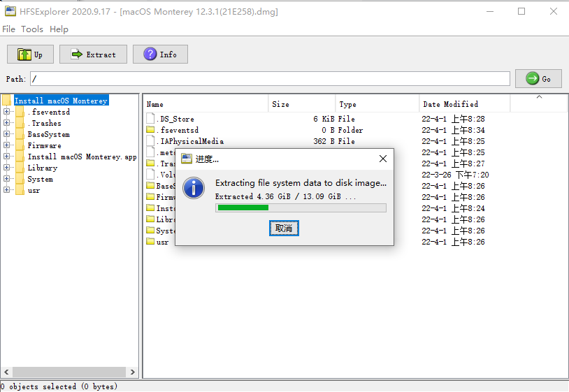569x392 pixels.
Task: Click the 362 B size cell
Action: [x=324, y=141]
